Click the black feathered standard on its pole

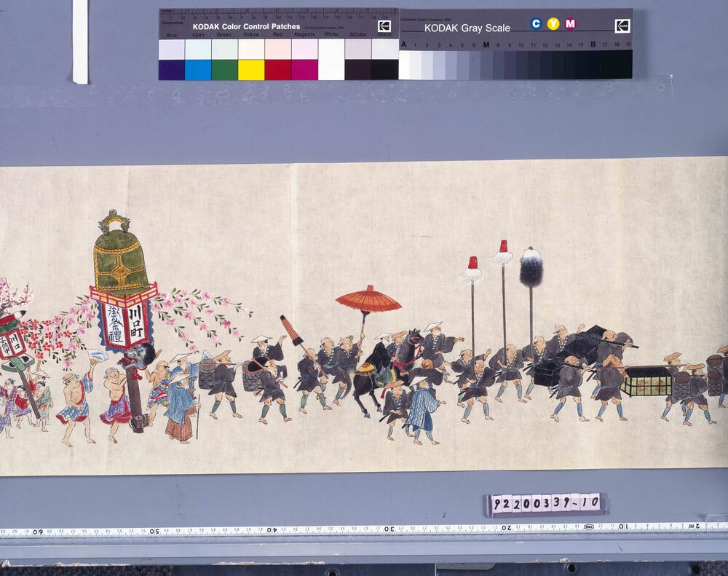pyautogui.click(x=531, y=267)
